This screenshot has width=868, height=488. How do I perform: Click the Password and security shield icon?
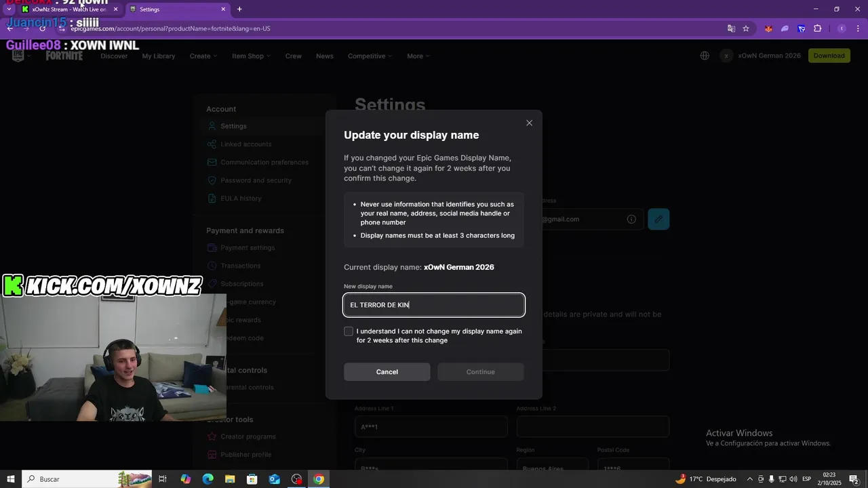click(212, 180)
